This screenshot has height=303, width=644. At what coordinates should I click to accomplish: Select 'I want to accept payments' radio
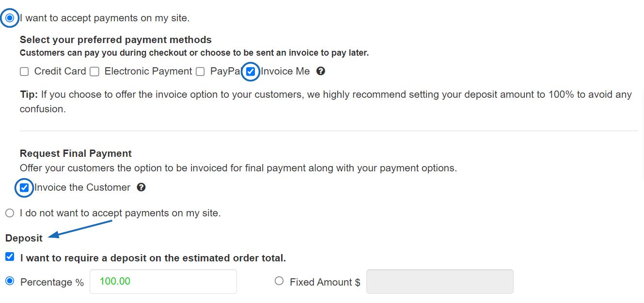point(10,18)
